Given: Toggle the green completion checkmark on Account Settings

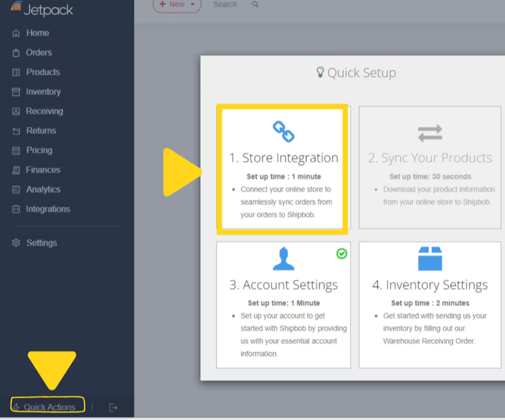Looking at the screenshot, I should [x=340, y=253].
